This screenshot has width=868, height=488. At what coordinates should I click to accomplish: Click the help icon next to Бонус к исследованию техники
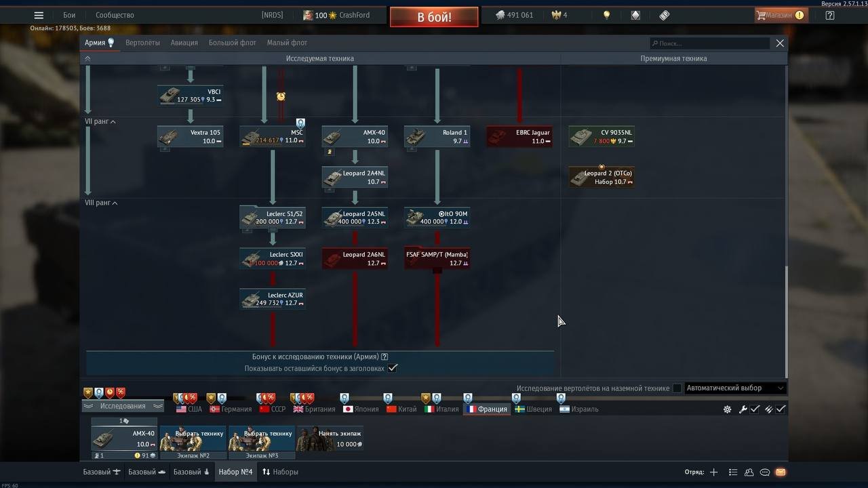click(x=384, y=357)
